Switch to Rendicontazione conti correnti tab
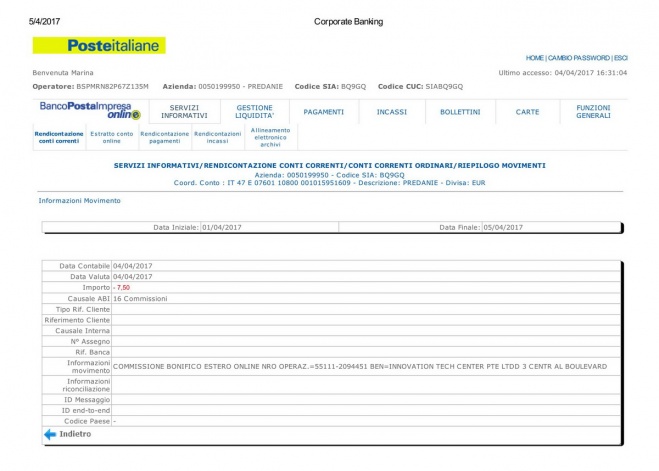Image resolution: width=659 pixels, height=471 pixels. (x=57, y=137)
